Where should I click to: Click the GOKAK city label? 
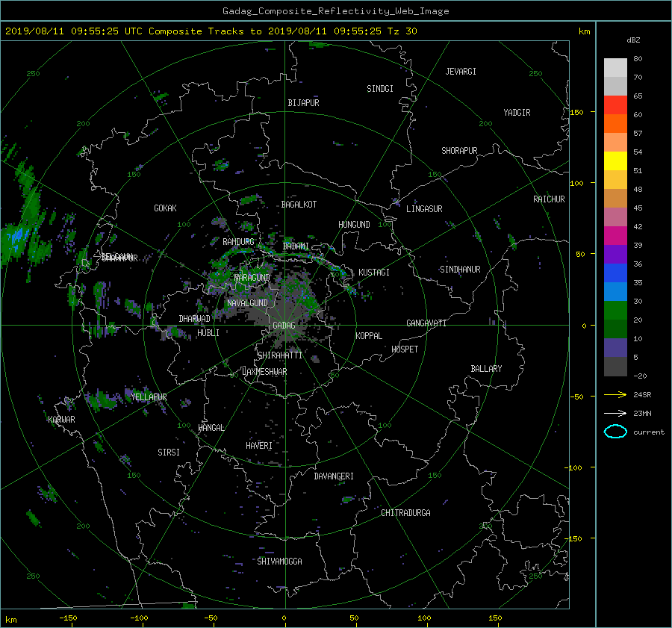165,208
